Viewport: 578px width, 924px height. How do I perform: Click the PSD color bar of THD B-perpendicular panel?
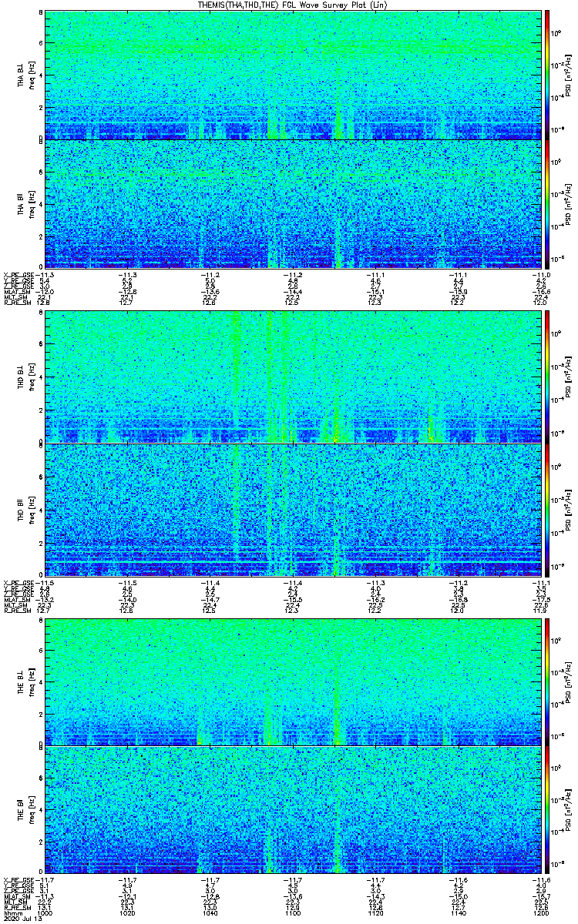point(548,376)
